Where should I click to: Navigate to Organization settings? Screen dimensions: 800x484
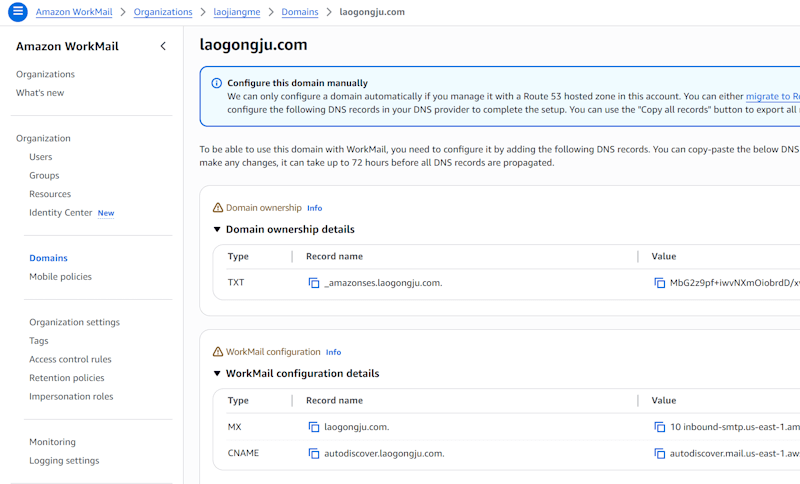tap(74, 322)
